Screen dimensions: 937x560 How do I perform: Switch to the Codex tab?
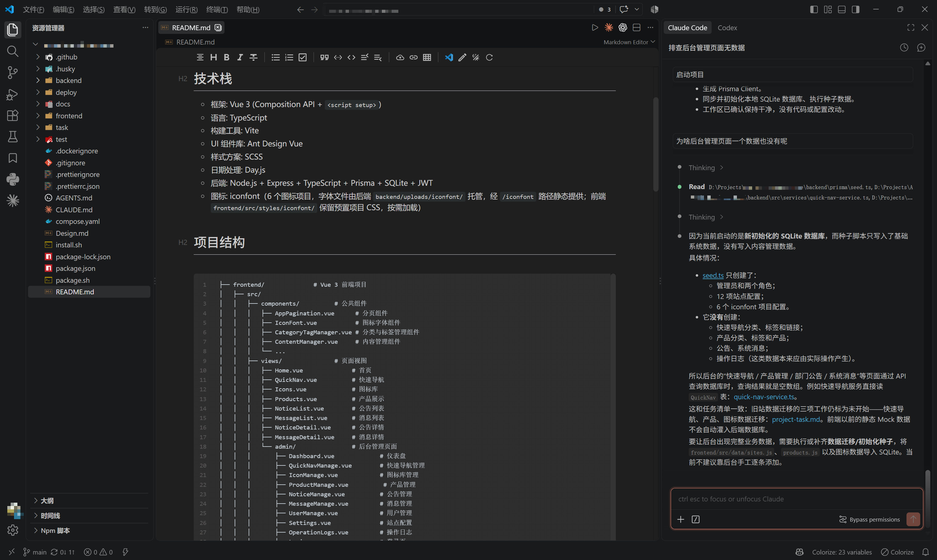[727, 27]
